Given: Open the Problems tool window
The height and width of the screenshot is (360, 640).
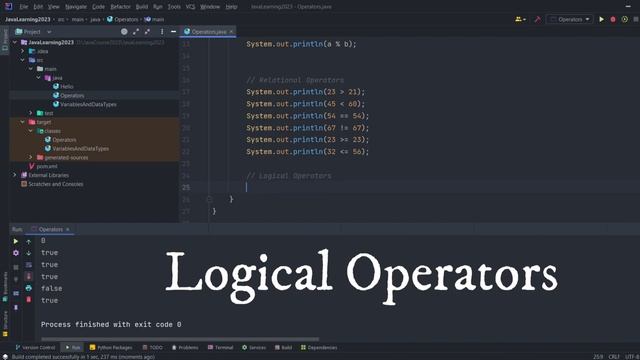Looking at the screenshot, I should pyautogui.click(x=185, y=347).
